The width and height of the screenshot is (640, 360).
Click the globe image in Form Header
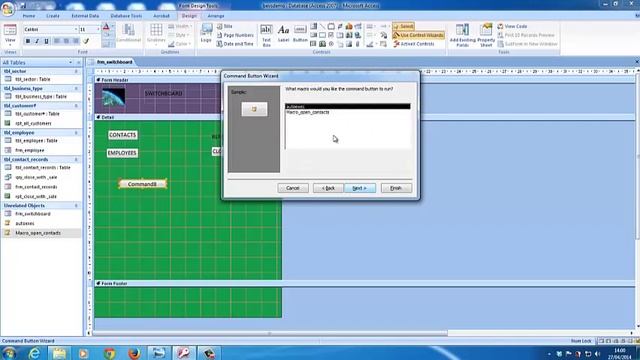click(113, 98)
